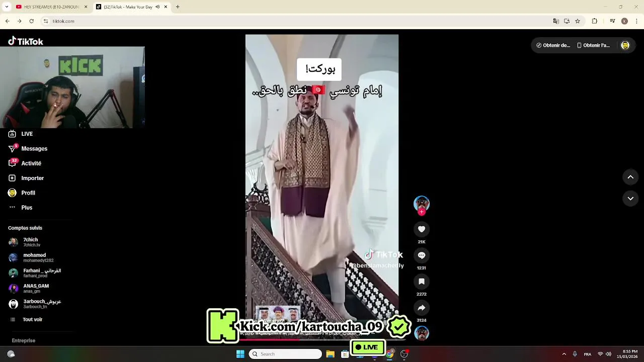644x362 pixels.
Task: Go to previous video with up chevron
Action: pyautogui.click(x=630, y=177)
